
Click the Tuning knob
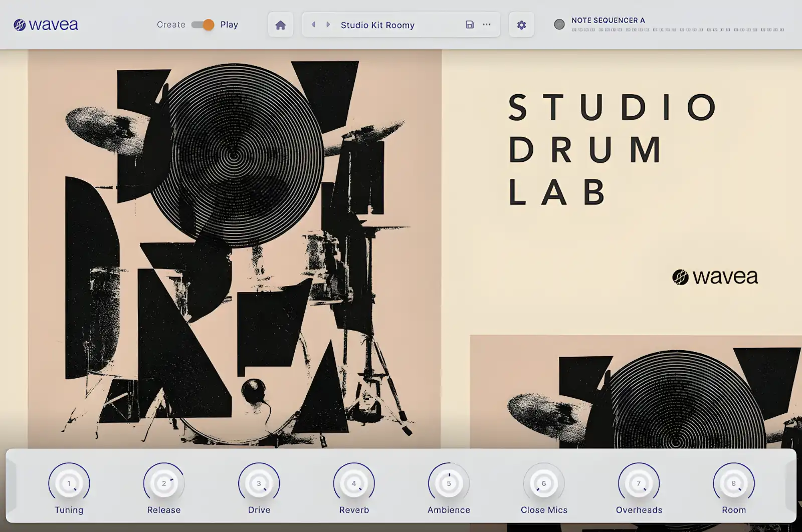click(x=69, y=483)
